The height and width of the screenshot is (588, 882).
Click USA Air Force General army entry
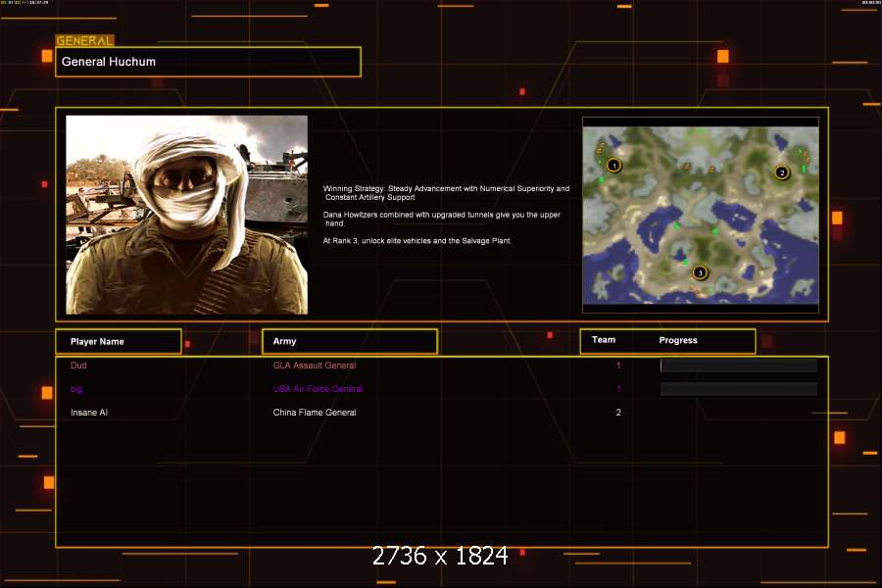tap(318, 389)
